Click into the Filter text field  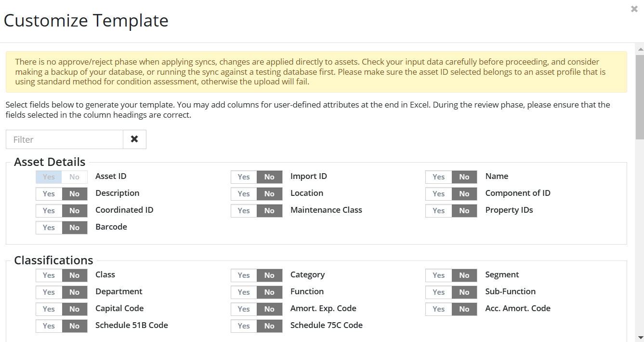coord(65,139)
